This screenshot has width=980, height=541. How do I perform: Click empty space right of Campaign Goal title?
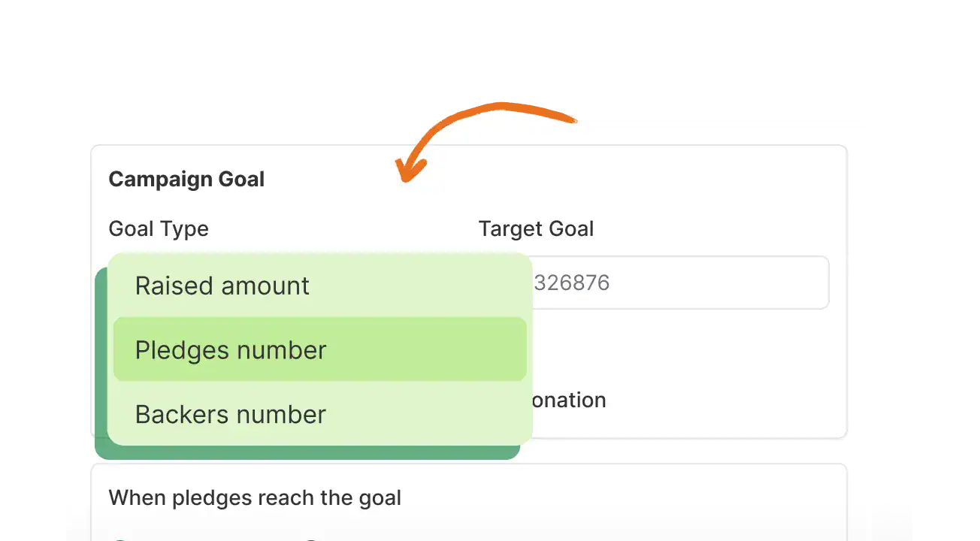601,180
